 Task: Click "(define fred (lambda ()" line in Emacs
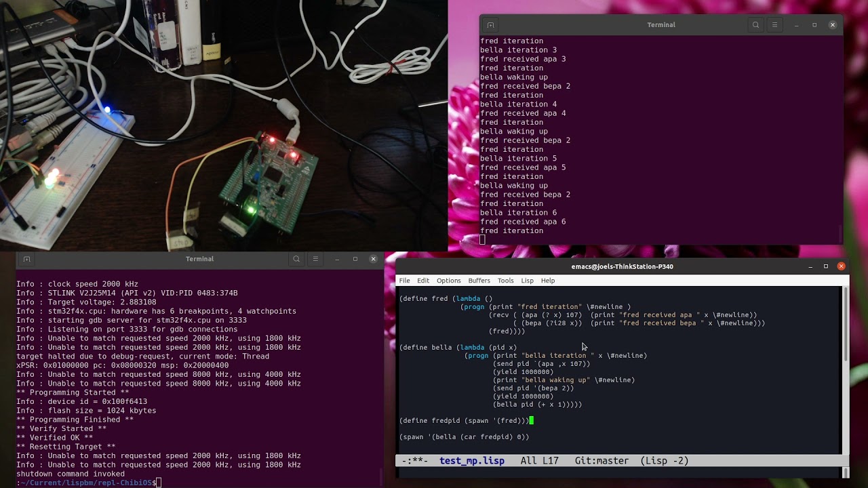coord(446,299)
